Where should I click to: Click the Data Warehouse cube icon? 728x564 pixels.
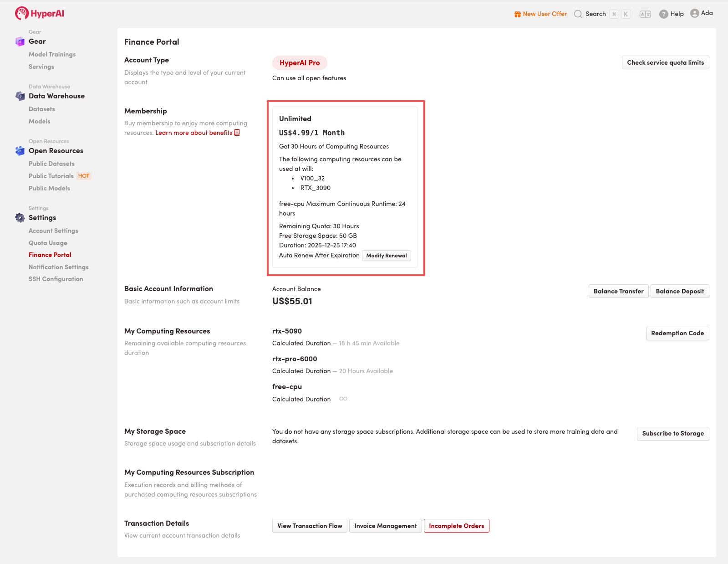tap(20, 96)
